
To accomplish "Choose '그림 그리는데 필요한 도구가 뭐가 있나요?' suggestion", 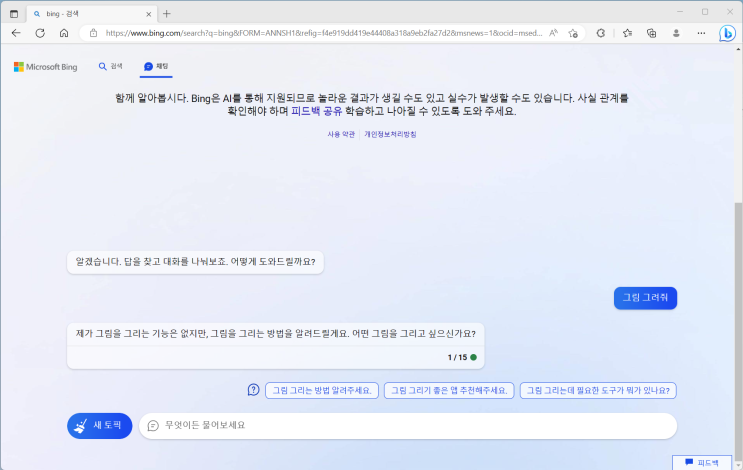I will [x=598, y=390].
